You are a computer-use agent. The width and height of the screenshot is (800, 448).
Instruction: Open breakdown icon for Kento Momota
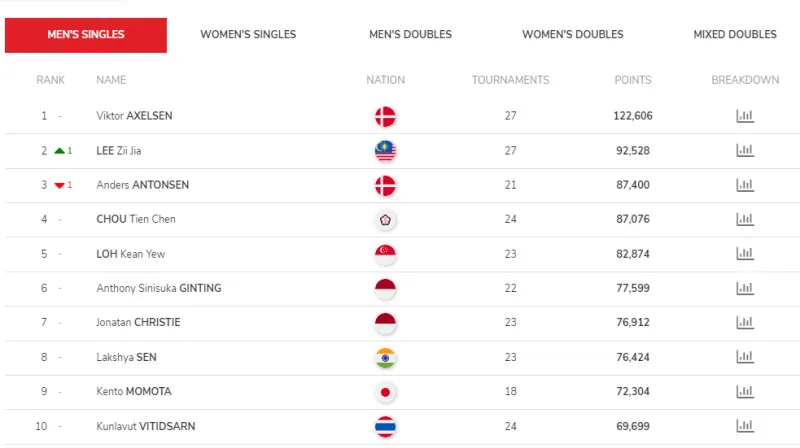(744, 392)
